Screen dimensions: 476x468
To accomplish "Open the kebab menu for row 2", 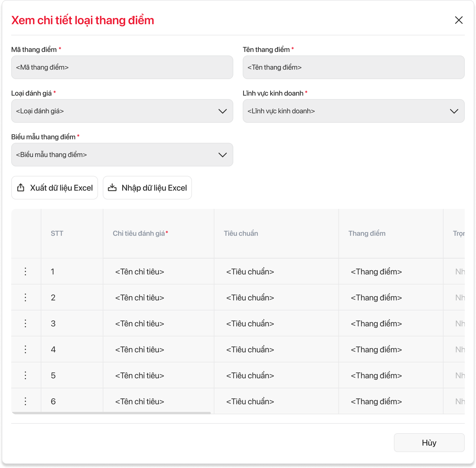I will (25, 297).
